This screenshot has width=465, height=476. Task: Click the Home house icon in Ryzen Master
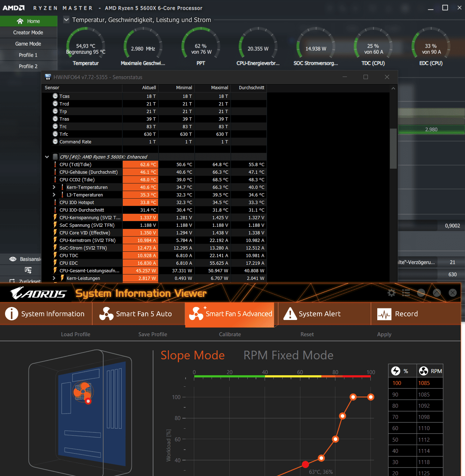click(x=20, y=21)
